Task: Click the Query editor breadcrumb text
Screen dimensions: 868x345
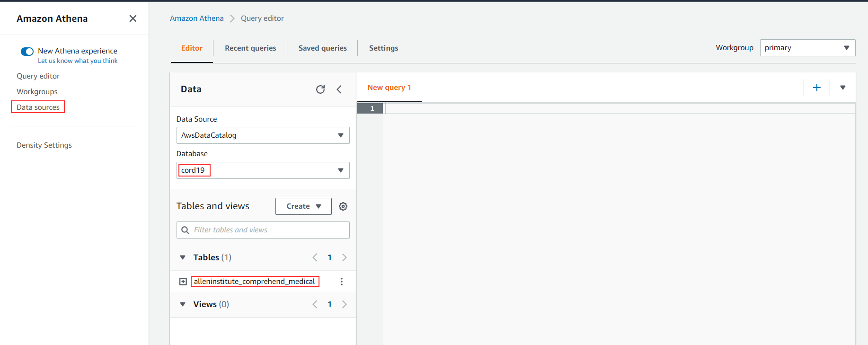Action: pos(263,18)
